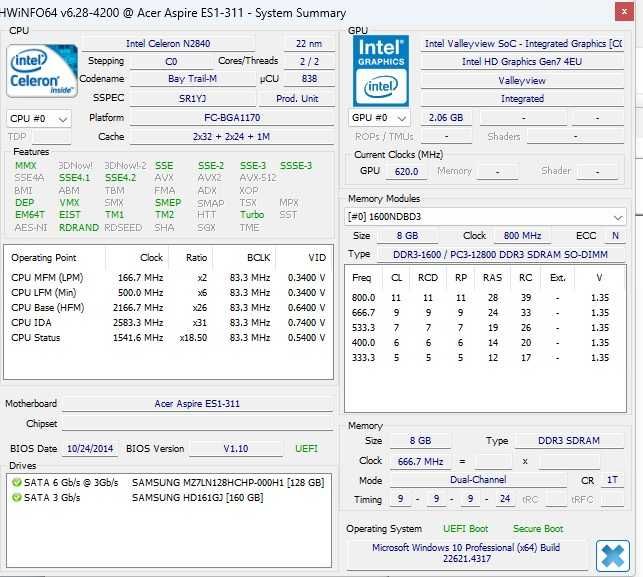Click the EIST feature label

click(70, 215)
